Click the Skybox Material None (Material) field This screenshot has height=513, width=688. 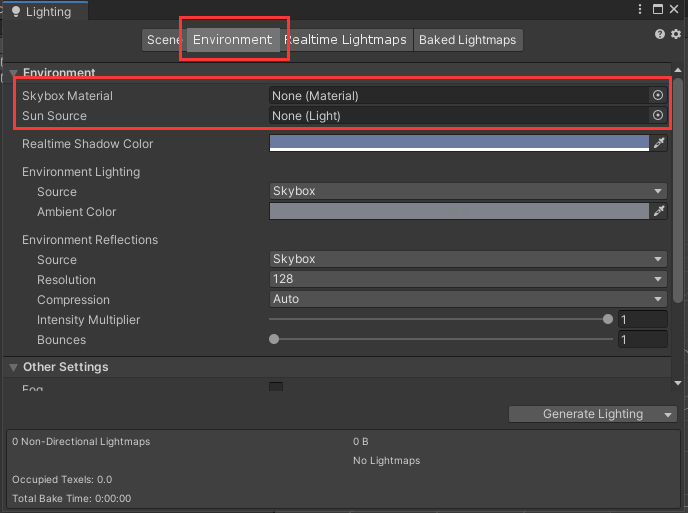click(x=459, y=96)
